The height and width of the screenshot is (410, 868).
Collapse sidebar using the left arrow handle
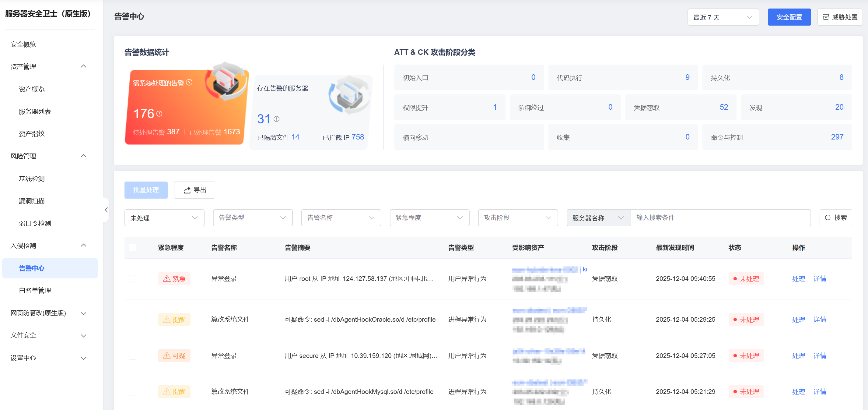coord(106,210)
